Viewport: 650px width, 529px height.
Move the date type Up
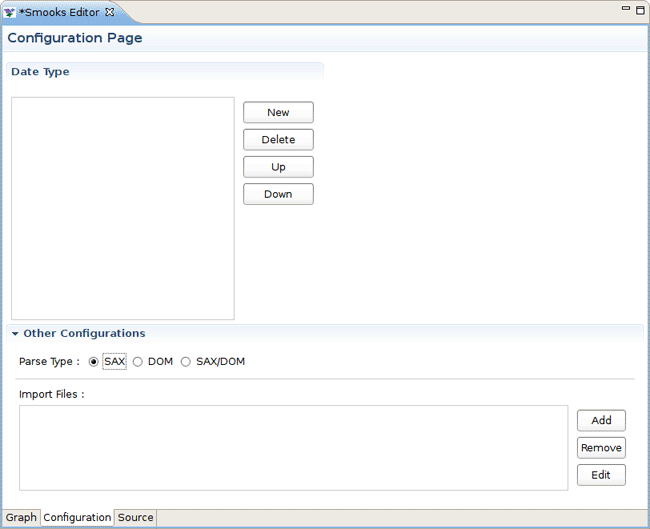[278, 167]
